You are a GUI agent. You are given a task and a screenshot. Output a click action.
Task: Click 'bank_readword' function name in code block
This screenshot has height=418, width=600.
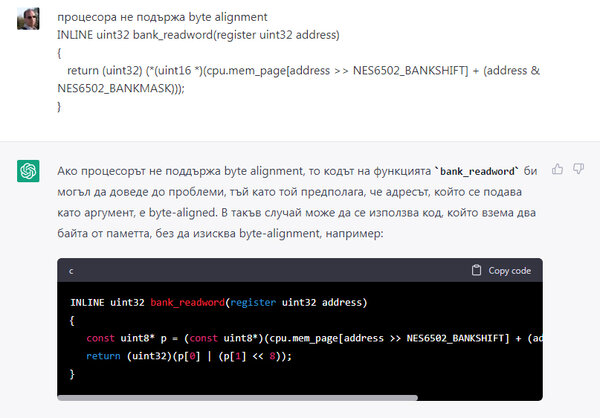[x=188, y=302]
